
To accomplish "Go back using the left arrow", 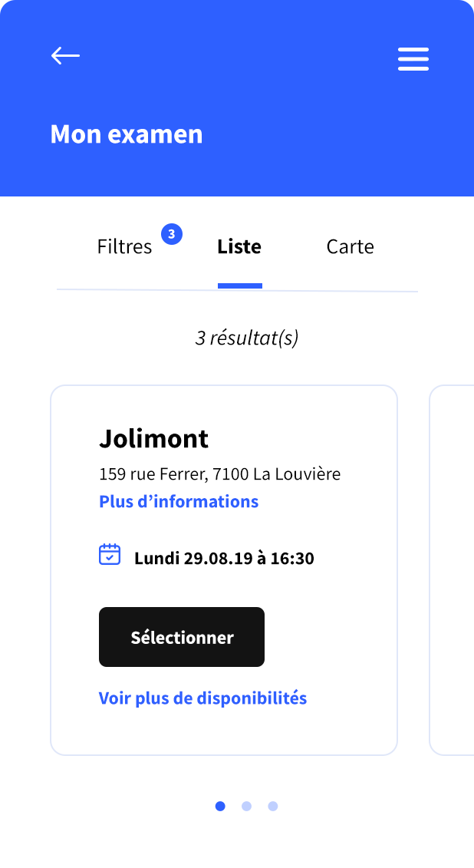I will pyautogui.click(x=65, y=55).
